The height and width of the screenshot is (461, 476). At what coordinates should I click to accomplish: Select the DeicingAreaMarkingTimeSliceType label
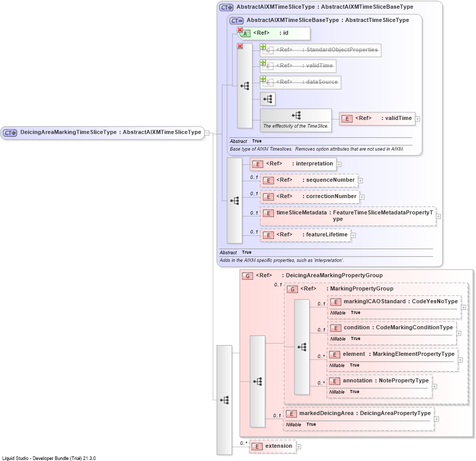(x=68, y=132)
